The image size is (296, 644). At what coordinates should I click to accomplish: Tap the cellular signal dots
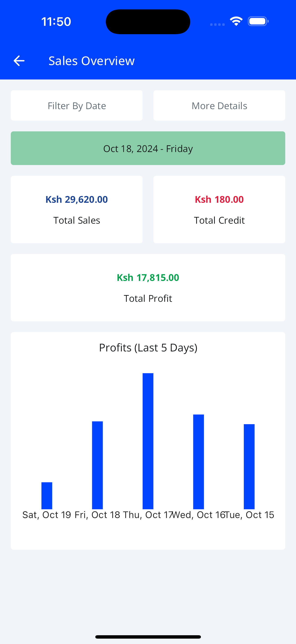pyautogui.click(x=217, y=24)
